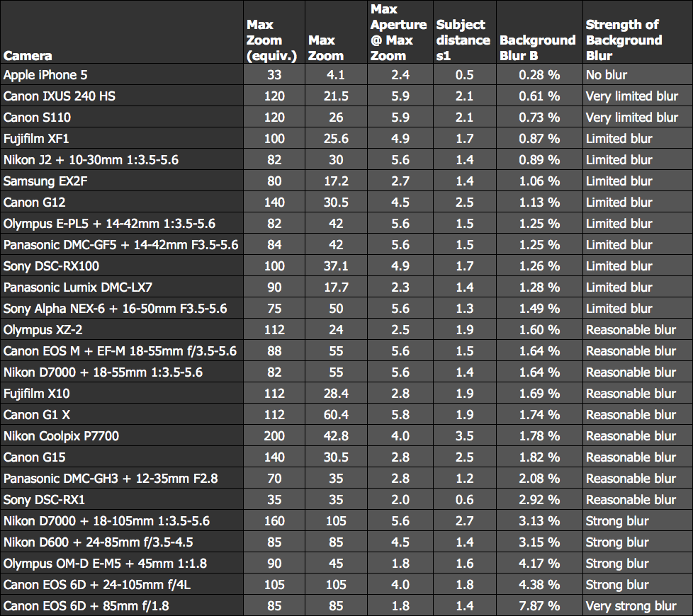Viewport: 693px width, 616px height.
Task: Select the Sony DSC-RX100 camera cell
Action: [122, 266]
